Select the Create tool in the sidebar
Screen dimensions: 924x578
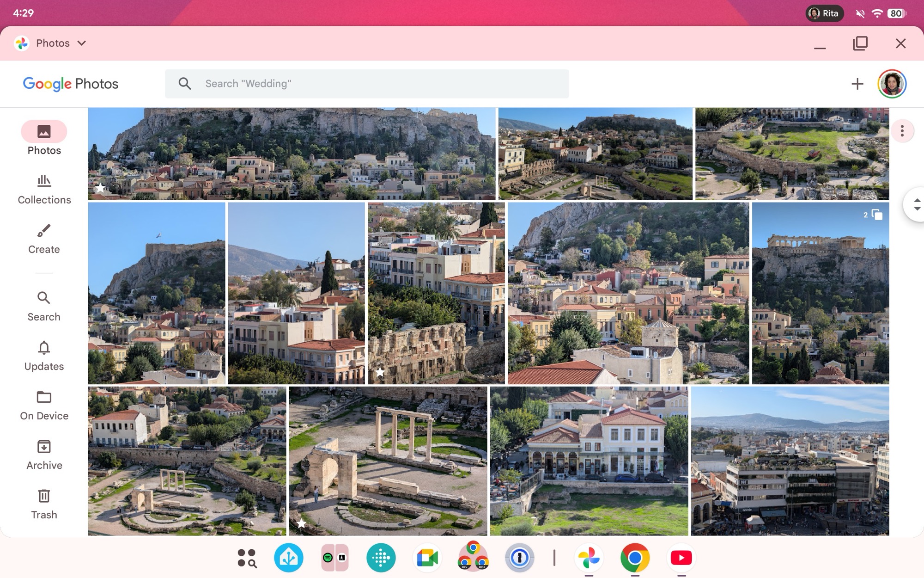[x=44, y=238]
